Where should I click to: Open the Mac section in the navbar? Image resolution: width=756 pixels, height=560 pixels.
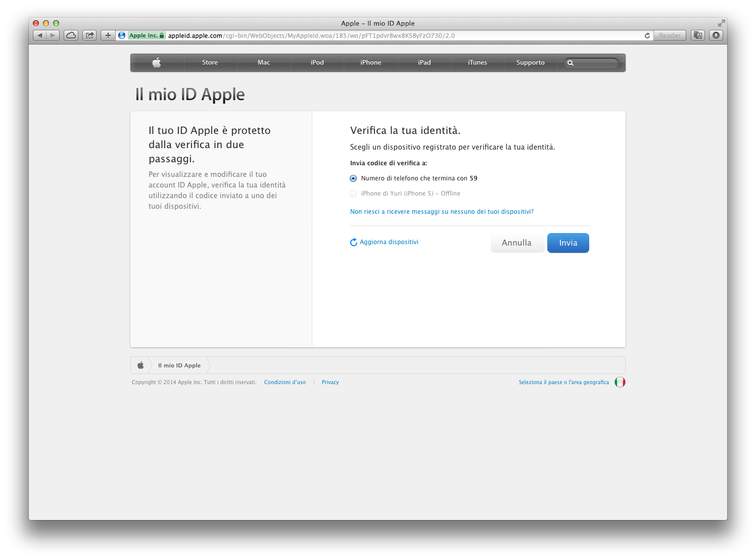pyautogui.click(x=264, y=63)
